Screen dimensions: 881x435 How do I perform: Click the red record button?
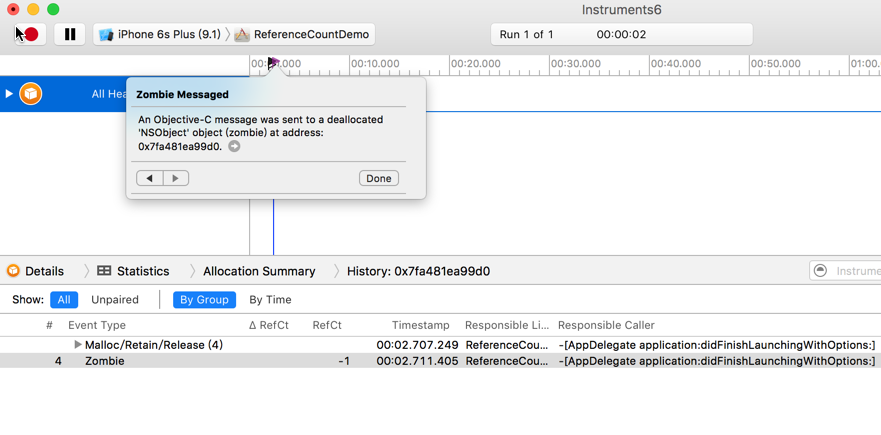tap(31, 34)
